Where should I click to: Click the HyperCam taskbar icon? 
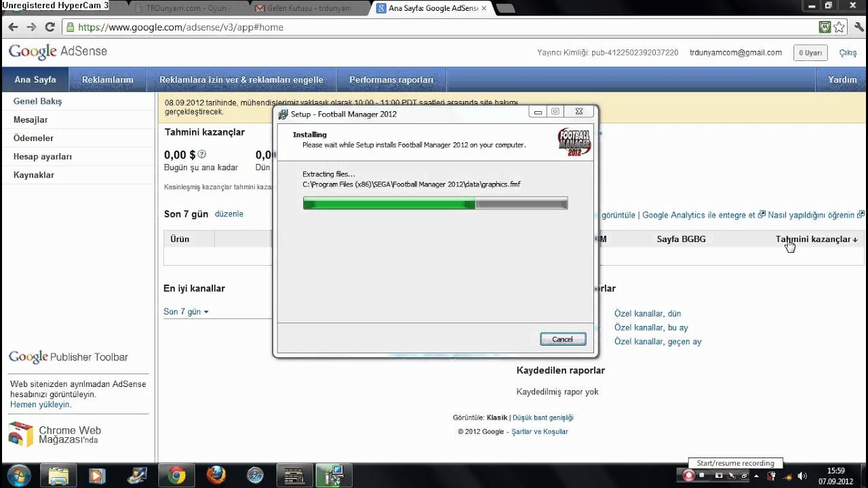pyautogui.click(x=294, y=476)
